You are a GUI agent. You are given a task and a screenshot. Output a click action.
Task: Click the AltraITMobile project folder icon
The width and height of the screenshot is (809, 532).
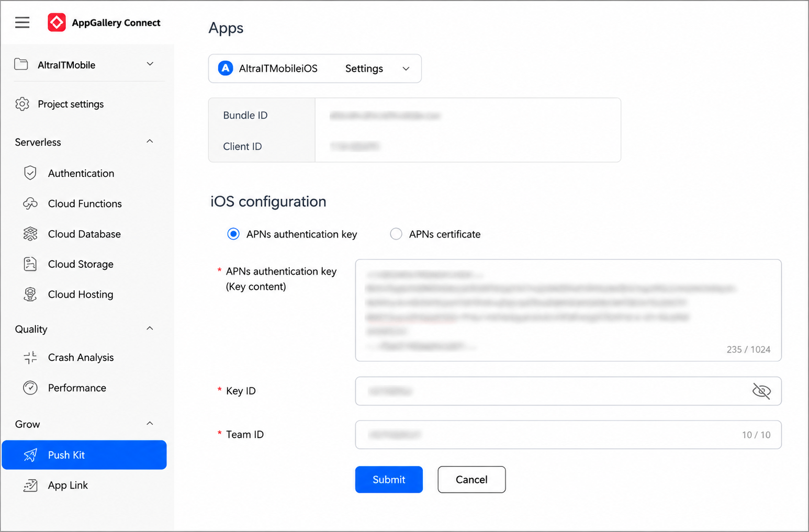(21, 64)
